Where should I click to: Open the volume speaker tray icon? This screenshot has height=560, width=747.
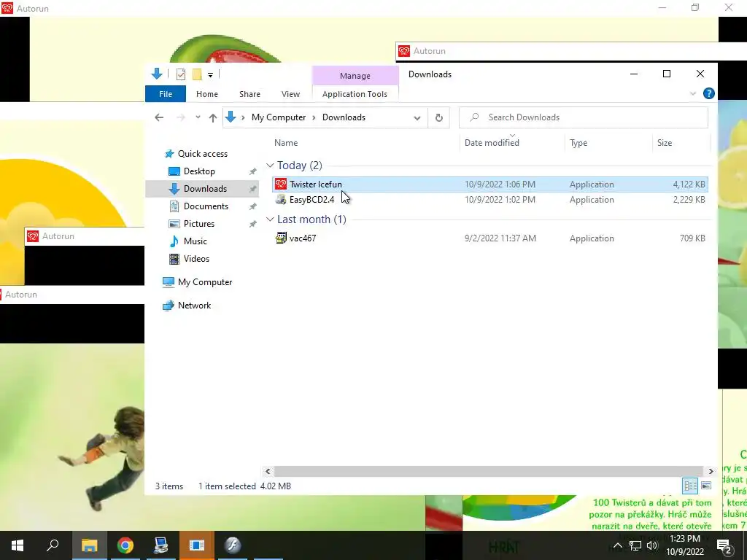652,546
